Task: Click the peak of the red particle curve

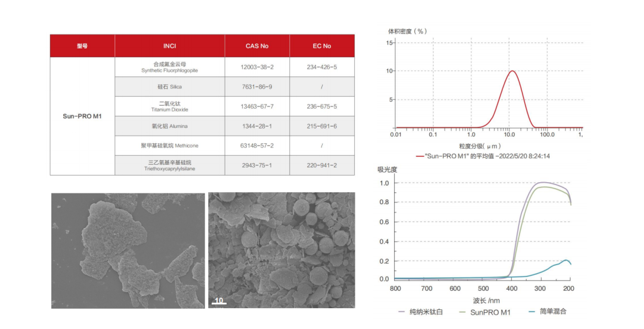Action: click(x=512, y=71)
